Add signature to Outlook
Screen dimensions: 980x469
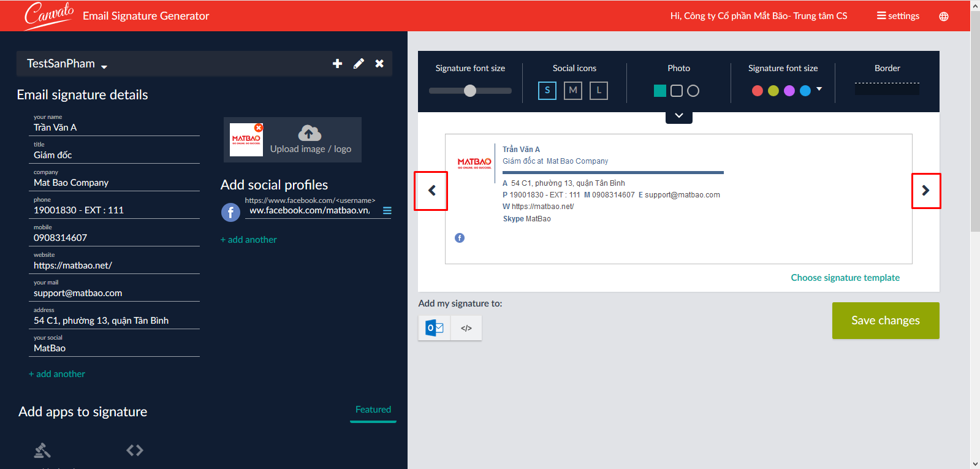pyautogui.click(x=435, y=328)
